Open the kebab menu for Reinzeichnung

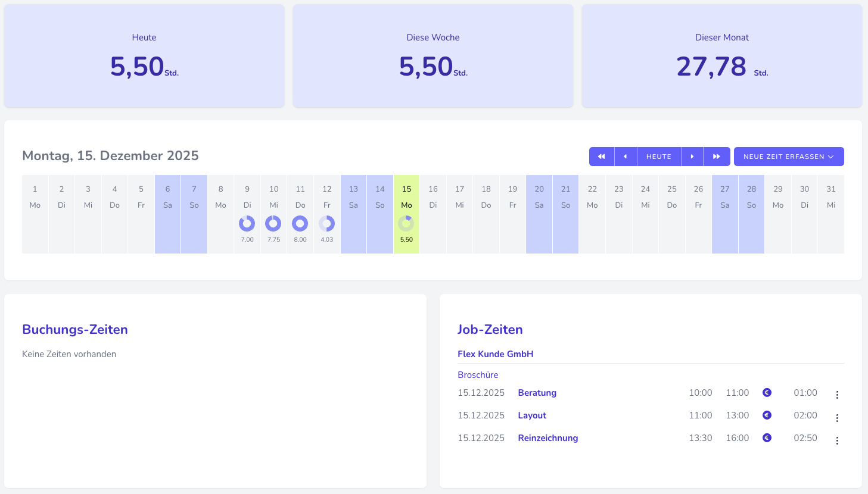tap(837, 439)
